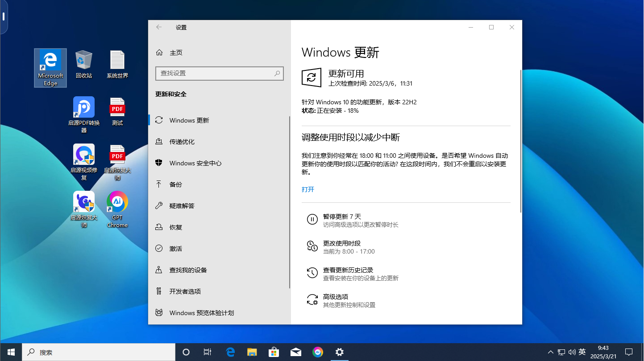The image size is (644, 361).
Task: Click the pause icon beside 暂停更新
Action: (x=312, y=219)
